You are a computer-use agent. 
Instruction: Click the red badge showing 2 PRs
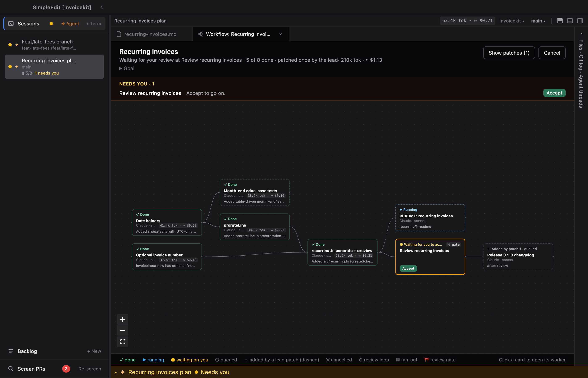(66, 369)
